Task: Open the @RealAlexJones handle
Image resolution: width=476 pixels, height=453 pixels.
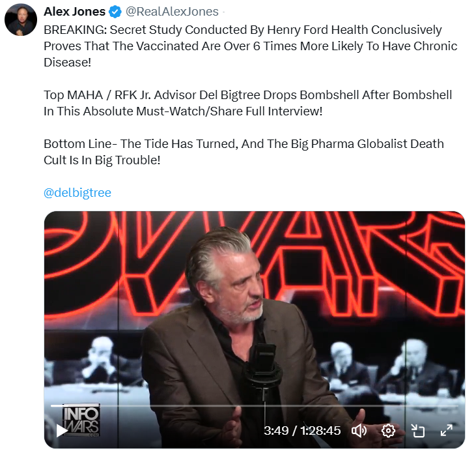Action: (172, 12)
